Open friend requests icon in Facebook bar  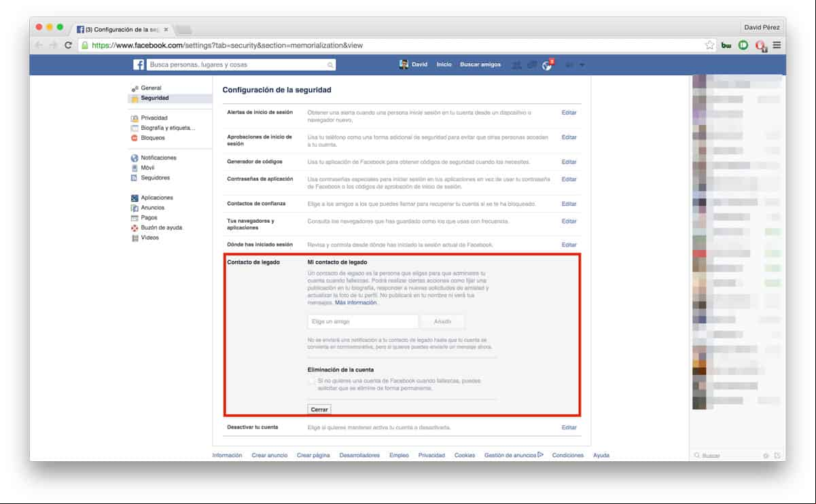pos(517,65)
